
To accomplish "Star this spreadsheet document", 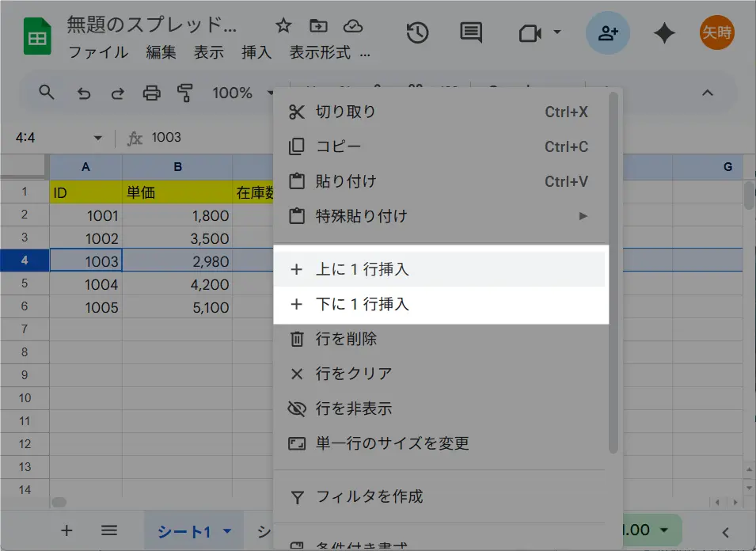I will (x=283, y=25).
